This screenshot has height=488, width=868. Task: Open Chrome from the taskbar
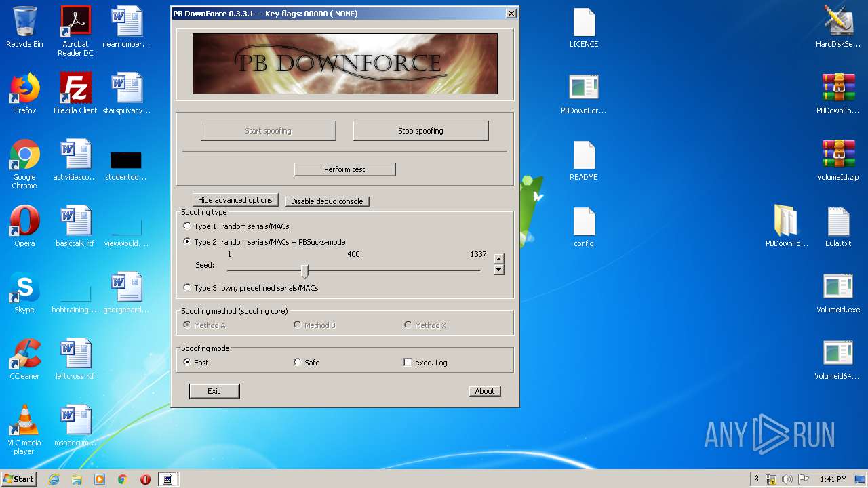click(x=123, y=479)
